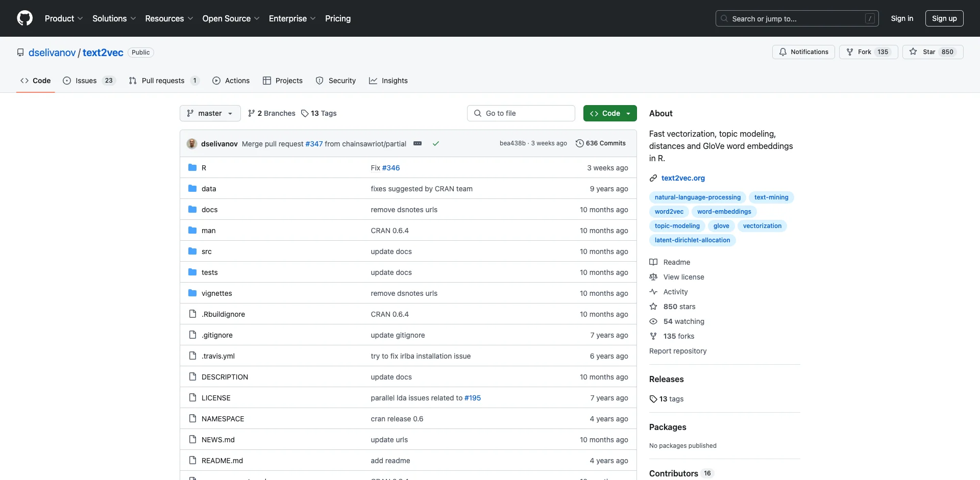Open the master branch dropdown

click(x=210, y=113)
